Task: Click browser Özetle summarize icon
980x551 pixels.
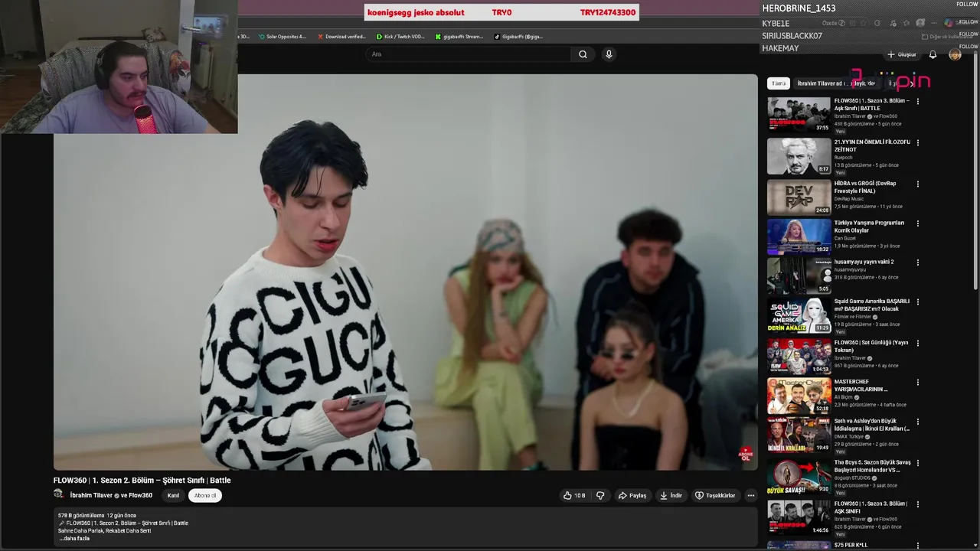Action: (x=834, y=23)
